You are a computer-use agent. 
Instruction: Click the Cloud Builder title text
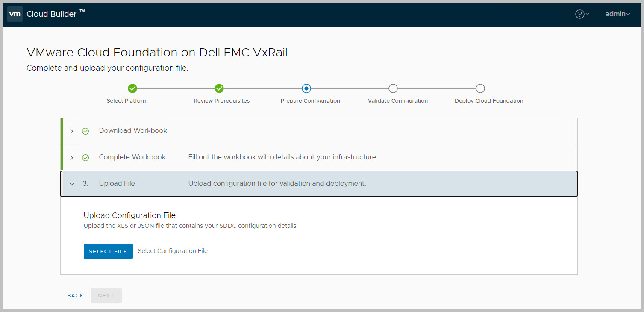pos(52,14)
